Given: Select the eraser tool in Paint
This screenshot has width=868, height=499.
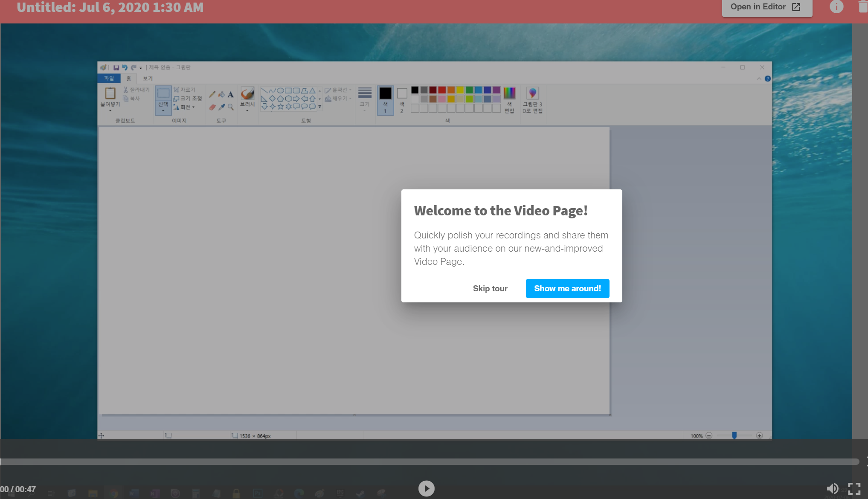Looking at the screenshot, I should click(x=212, y=107).
